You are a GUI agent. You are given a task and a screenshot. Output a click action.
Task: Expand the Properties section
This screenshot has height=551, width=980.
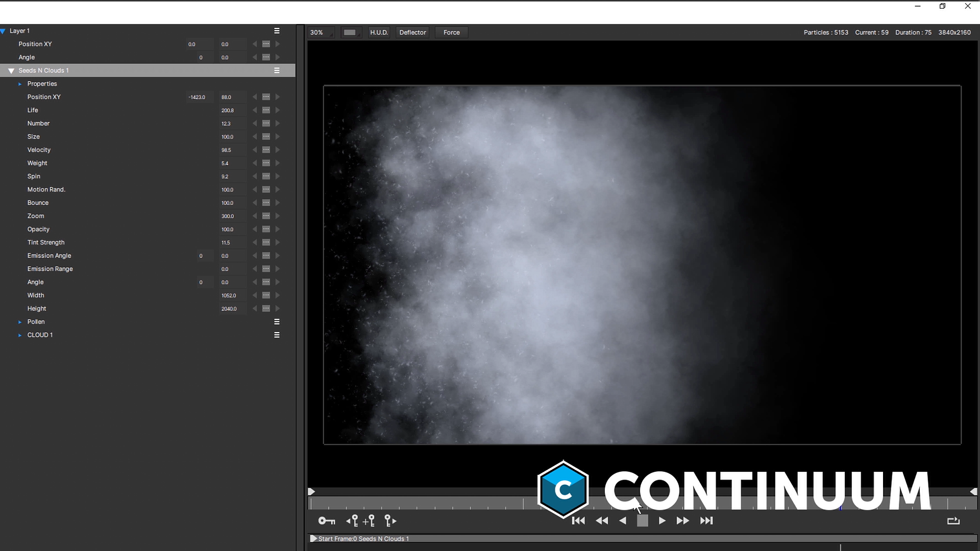click(20, 84)
